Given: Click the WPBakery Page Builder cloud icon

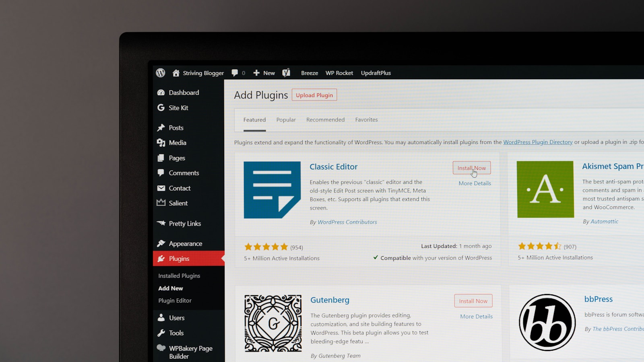Looking at the screenshot, I should tap(161, 348).
